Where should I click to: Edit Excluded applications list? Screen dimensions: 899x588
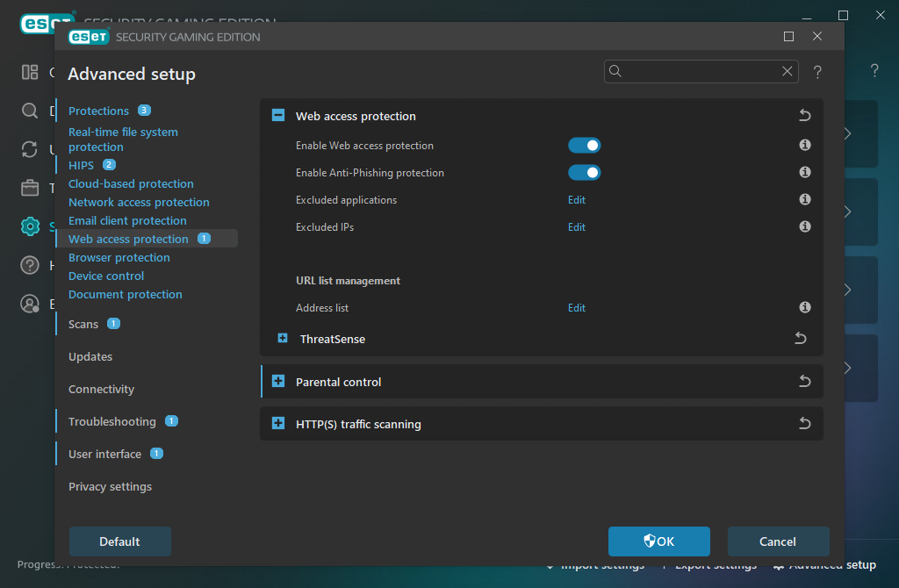576,199
